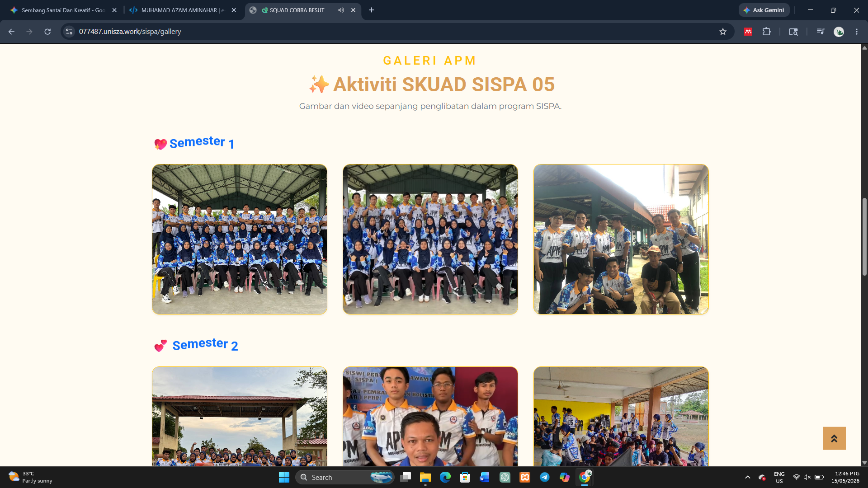Open XAMPP from taskbar
This screenshot has width=868, height=488.
click(525, 477)
